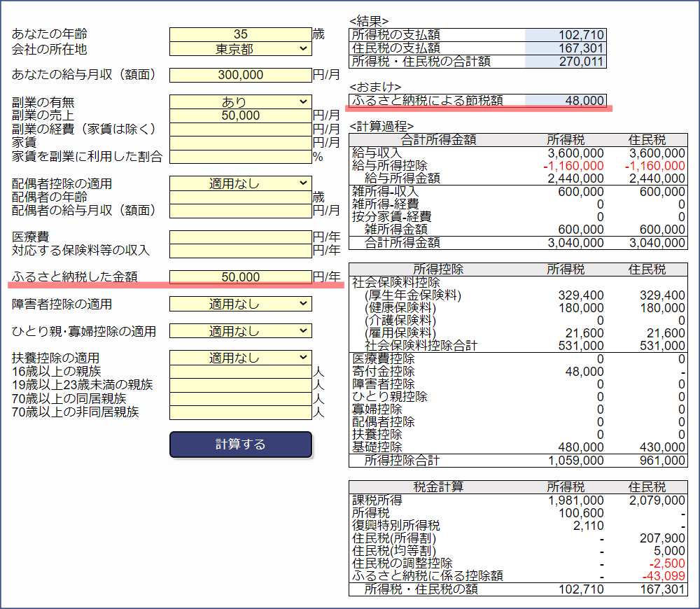
Task: Click the 16歳以上の親族 count field
Action: coord(241,372)
